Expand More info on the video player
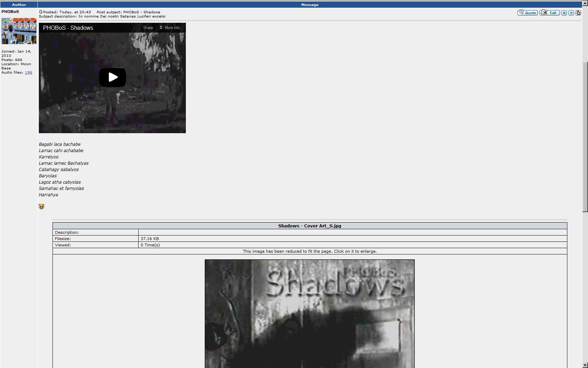This screenshot has height=368, width=588. (x=170, y=28)
